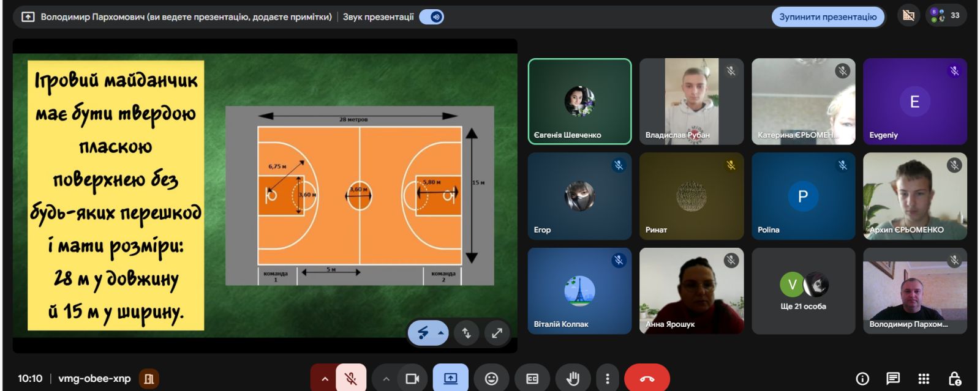Expand audio settings arrow beside microphone
Screen dimensions: 980x391
pos(325,379)
